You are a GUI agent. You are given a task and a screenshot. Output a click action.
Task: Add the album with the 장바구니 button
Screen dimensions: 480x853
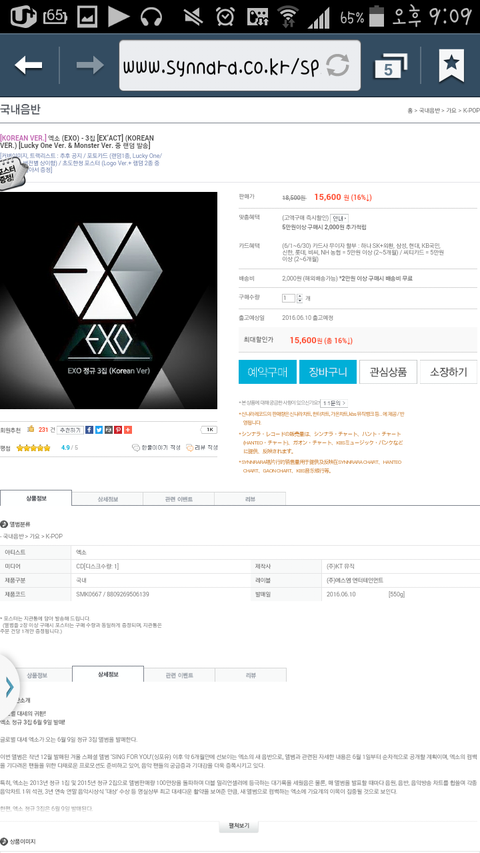coord(328,372)
